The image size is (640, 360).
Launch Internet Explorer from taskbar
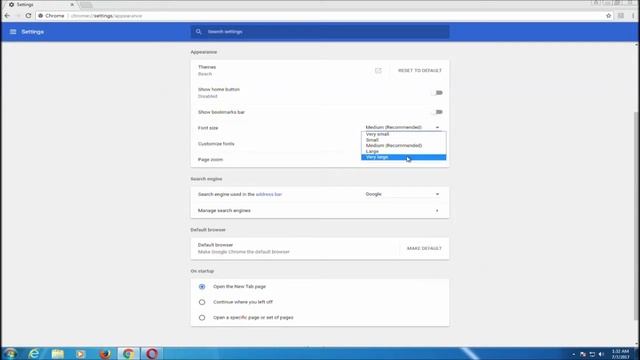(x=33, y=353)
